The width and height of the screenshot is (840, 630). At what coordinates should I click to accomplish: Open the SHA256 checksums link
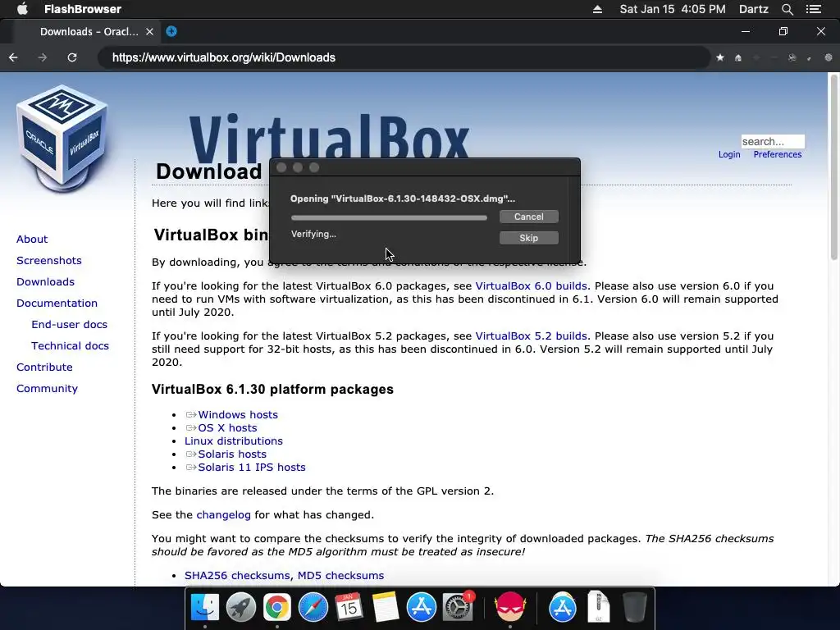pyautogui.click(x=237, y=575)
